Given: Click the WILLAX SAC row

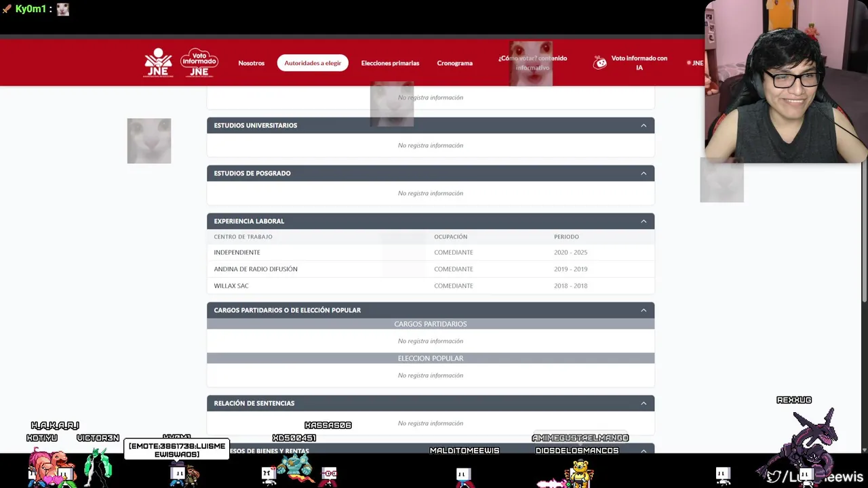Looking at the screenshot, I should point(431,286).
